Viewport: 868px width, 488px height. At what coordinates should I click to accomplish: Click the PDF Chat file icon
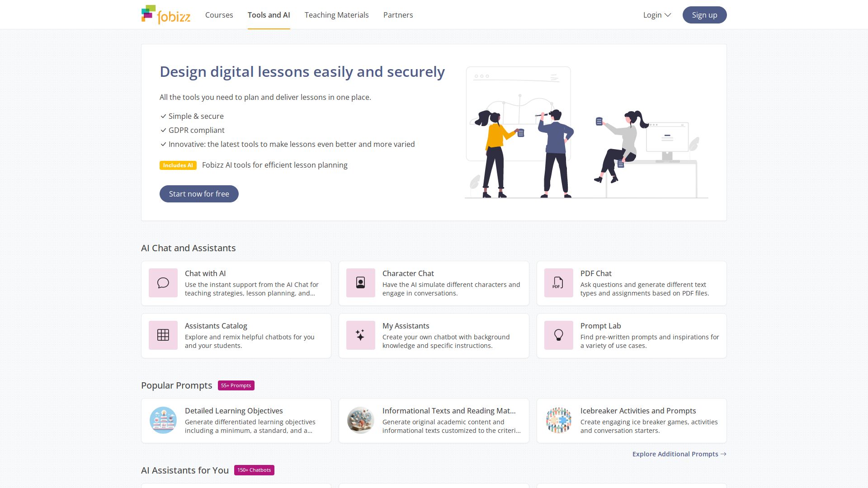(558, 283)
